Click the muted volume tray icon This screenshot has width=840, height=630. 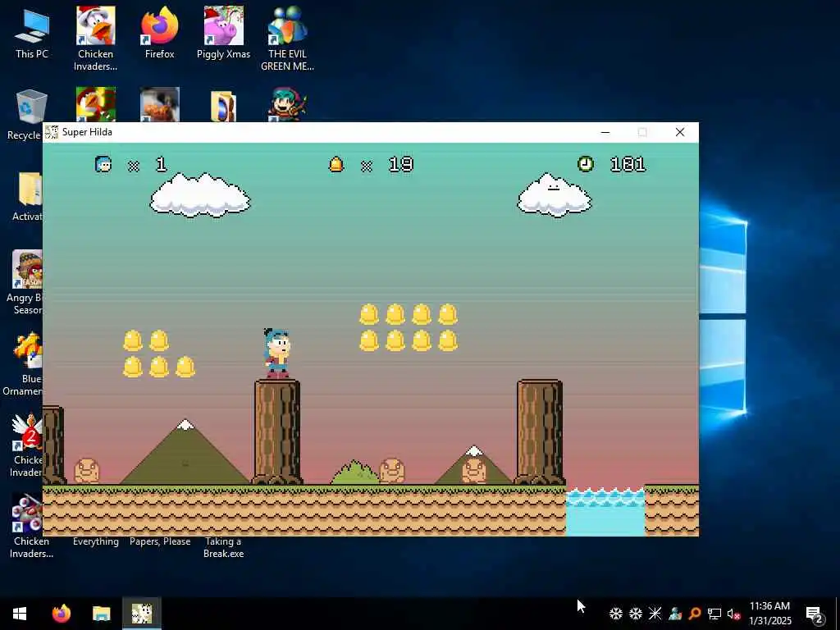pos(733,614)
